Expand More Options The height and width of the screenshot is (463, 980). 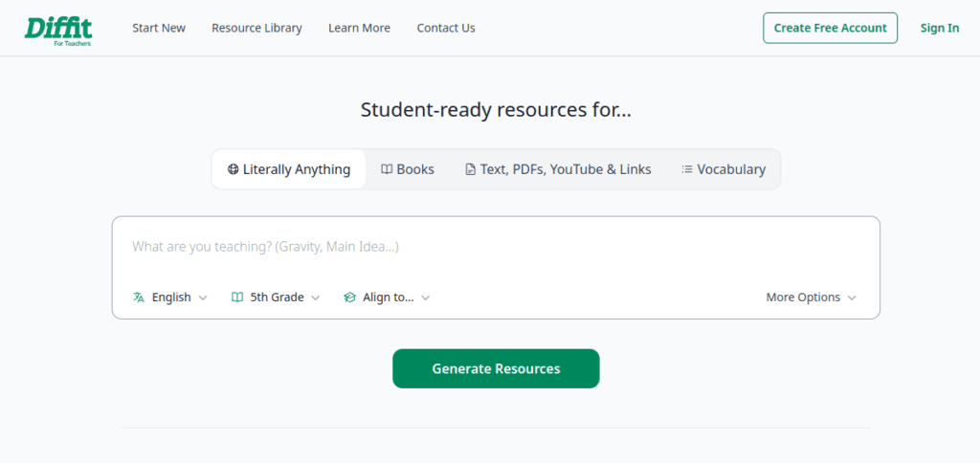click(812, 298)
